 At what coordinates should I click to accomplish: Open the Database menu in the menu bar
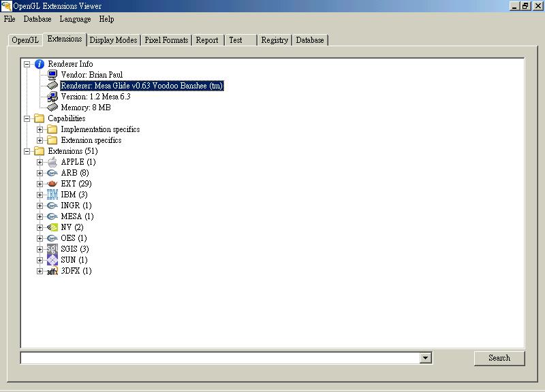tap(37, 19)
